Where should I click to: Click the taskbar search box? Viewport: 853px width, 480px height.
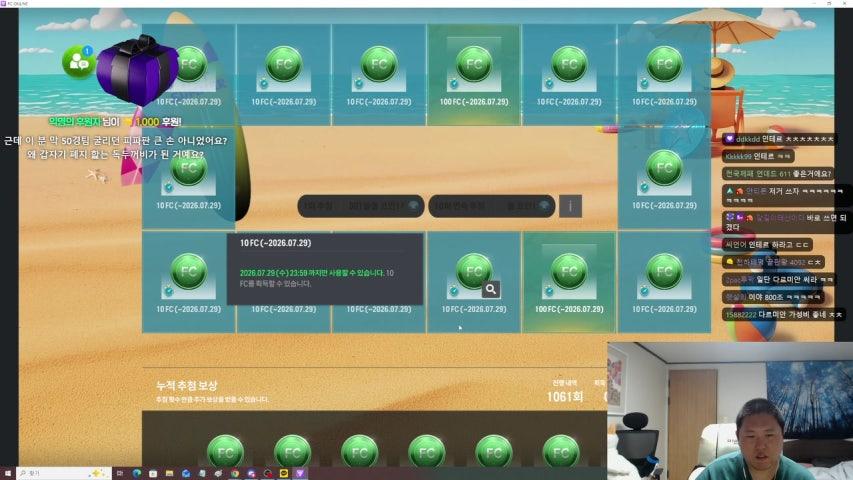coord(64,473)
